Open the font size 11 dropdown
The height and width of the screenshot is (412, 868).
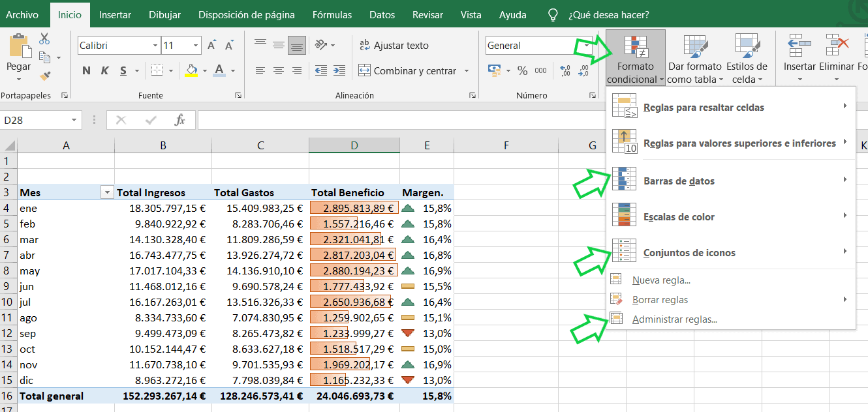(x=196, y=46)
